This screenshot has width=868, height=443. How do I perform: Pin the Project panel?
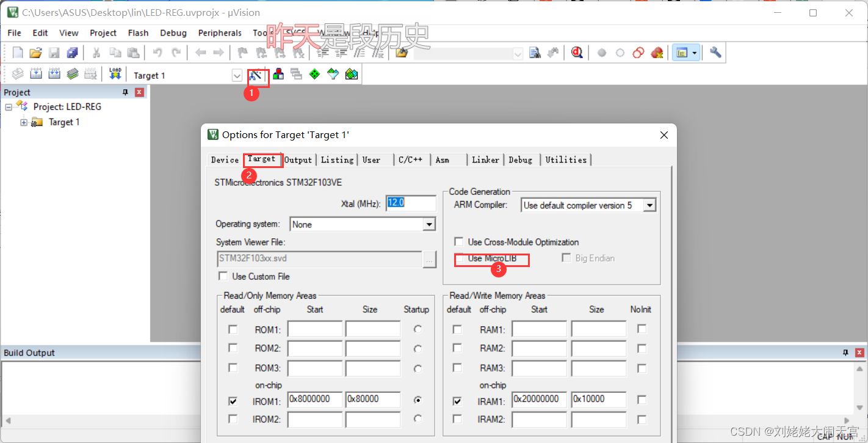click(125, 92)
